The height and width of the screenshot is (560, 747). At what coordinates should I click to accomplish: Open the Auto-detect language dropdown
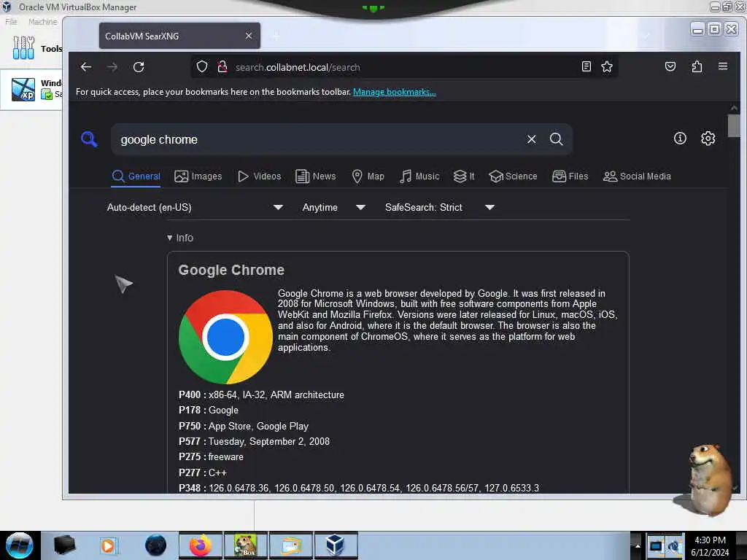coord(195,208)
